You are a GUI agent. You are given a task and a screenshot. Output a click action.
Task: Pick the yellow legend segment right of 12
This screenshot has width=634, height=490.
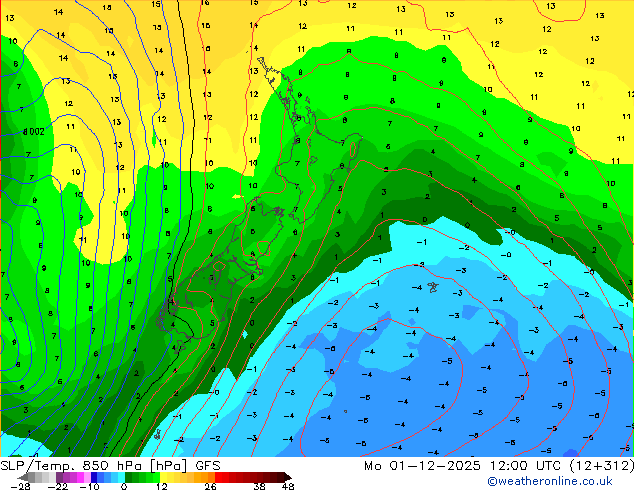tap(163, 477)
